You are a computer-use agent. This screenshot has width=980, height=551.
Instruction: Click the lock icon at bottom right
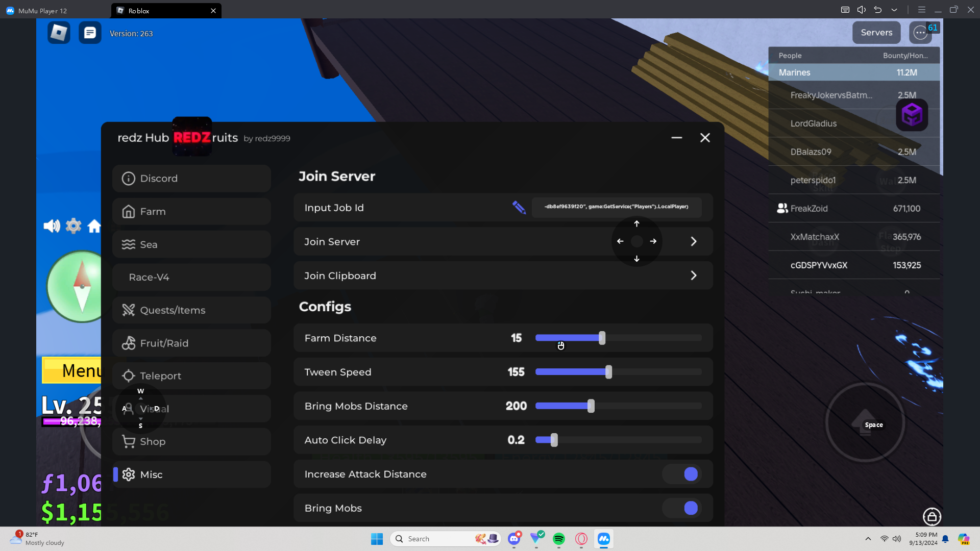(x=932, y=517)
